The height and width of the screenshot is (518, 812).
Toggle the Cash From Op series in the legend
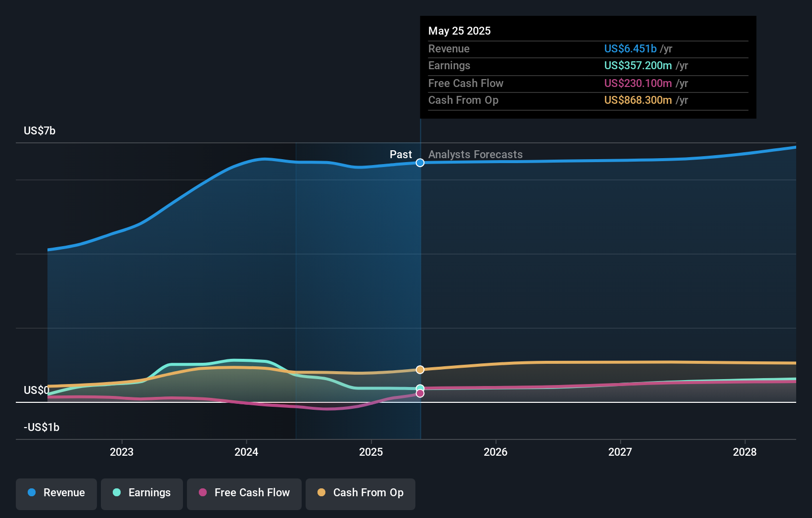click(361, 494)
